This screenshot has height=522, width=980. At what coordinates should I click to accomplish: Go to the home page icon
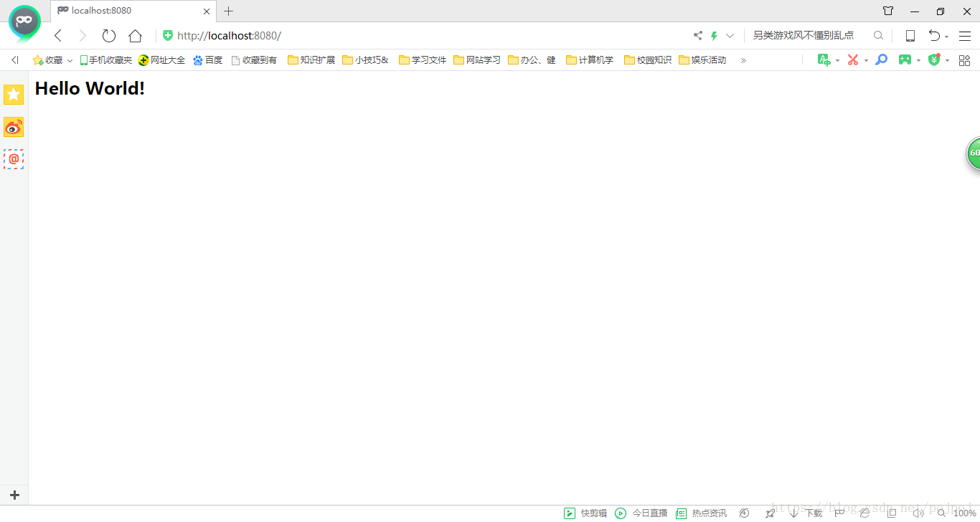[x=135, y=36]
